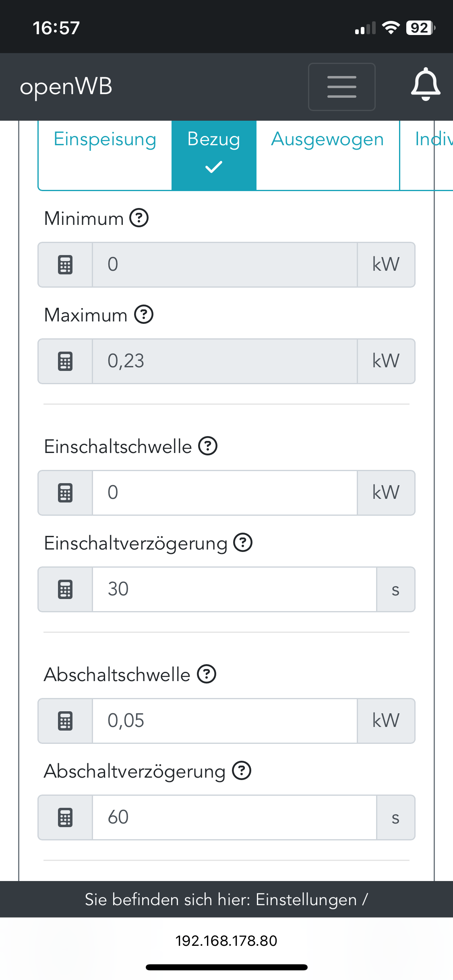Click the openWB brand link

pyautogui.click(x=66, y=86)
